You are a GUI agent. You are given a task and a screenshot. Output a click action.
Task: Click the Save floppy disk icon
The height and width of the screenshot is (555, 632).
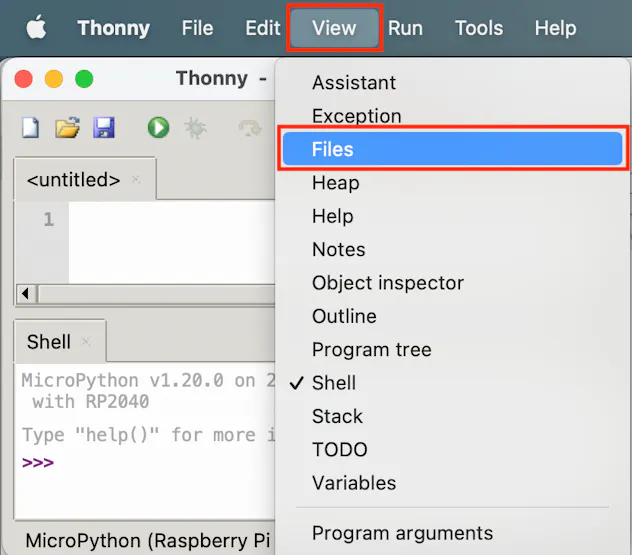(x=103, y=128)
